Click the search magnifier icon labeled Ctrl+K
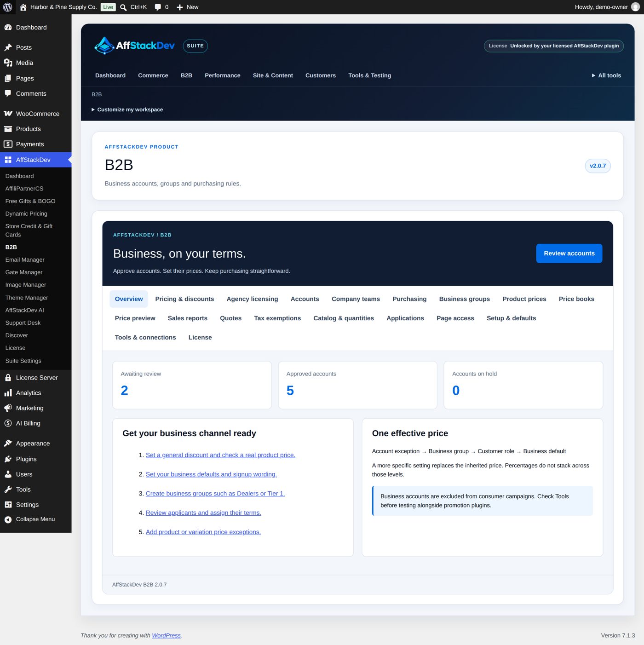 tap(123, 7)
